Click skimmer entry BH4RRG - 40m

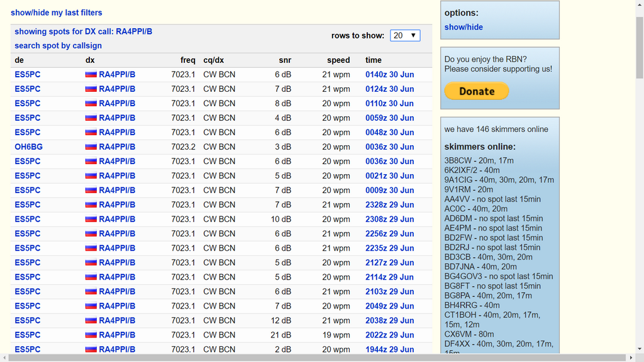pos(472,305)
